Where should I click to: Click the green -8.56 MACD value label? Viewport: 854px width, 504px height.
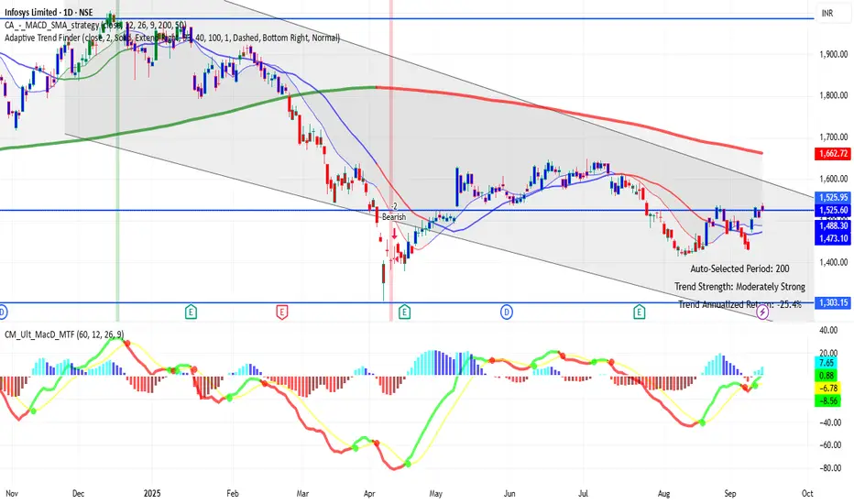827,401
